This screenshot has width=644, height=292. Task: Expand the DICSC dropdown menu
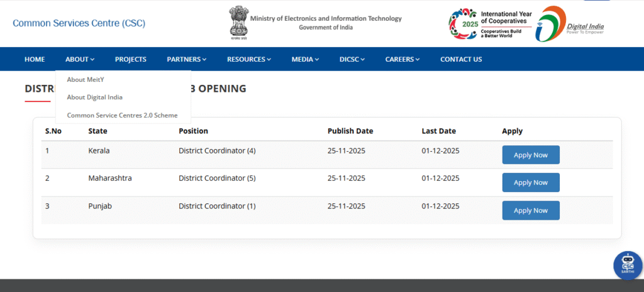click(352, 59)
